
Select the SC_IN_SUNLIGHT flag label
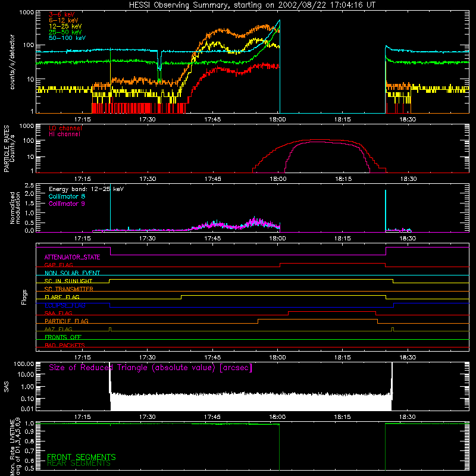coord(68,281)
